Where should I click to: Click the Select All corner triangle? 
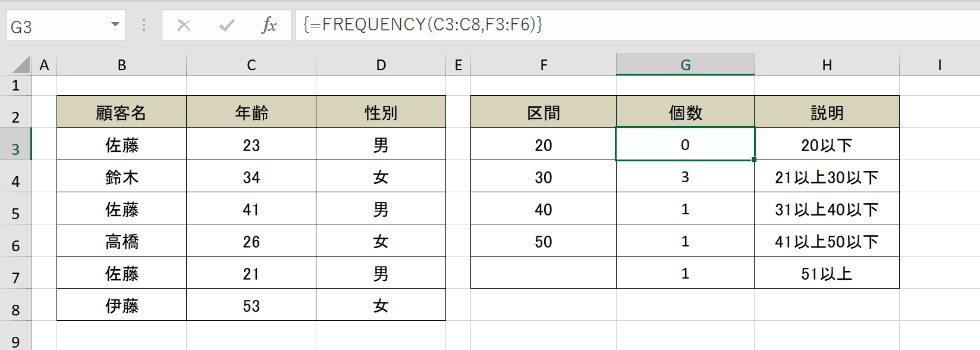pos(20,64)
